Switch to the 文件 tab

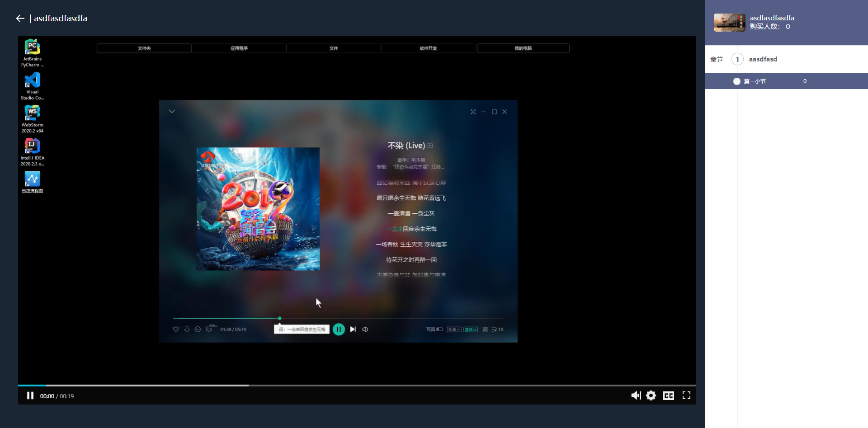(334, 48)
